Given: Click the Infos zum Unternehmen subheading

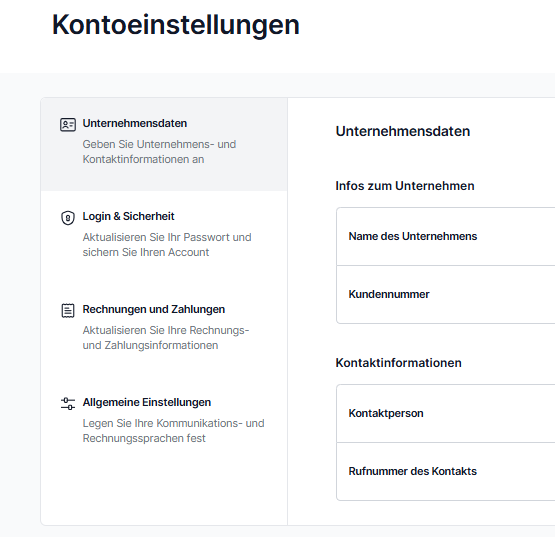Looking at the screenshot, I should coord(405,186).
